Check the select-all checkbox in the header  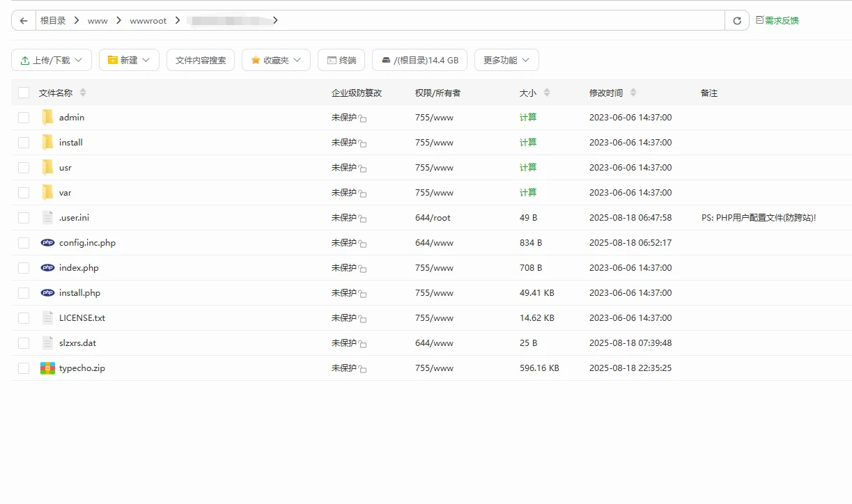tap(23, 92)
